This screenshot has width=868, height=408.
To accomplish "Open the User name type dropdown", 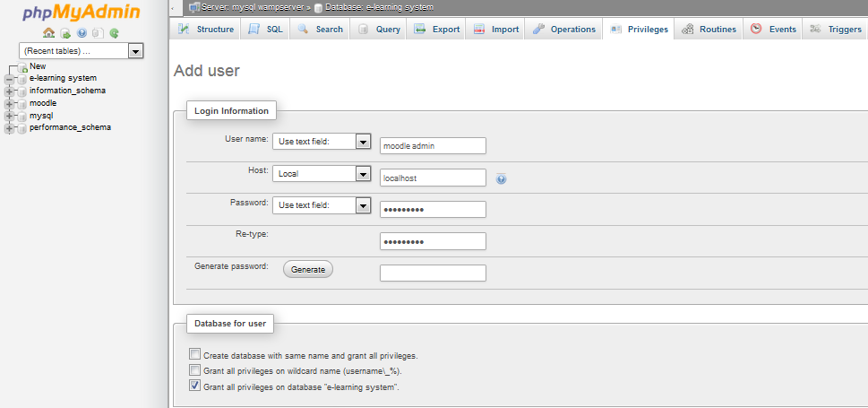I will coord(322,142).
